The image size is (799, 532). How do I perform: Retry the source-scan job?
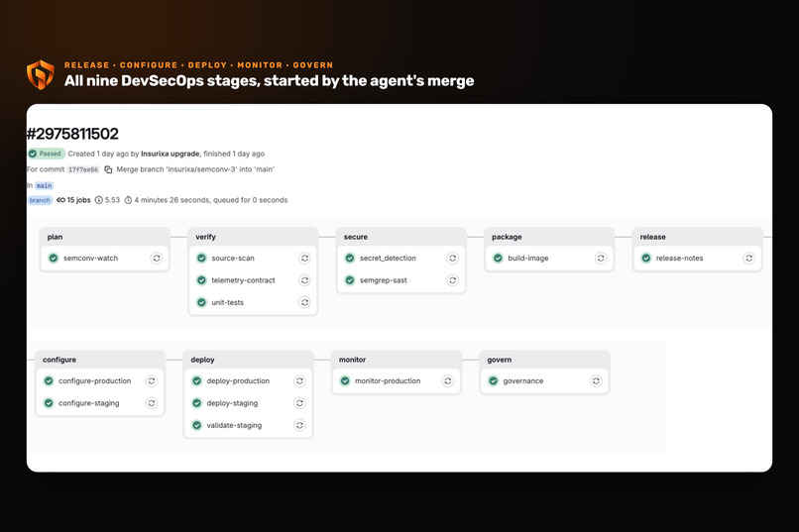304,259
